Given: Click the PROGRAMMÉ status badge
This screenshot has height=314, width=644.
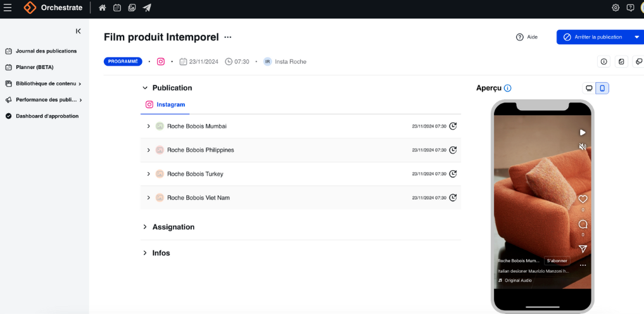Looking at the screenshot, I should 123,61.
